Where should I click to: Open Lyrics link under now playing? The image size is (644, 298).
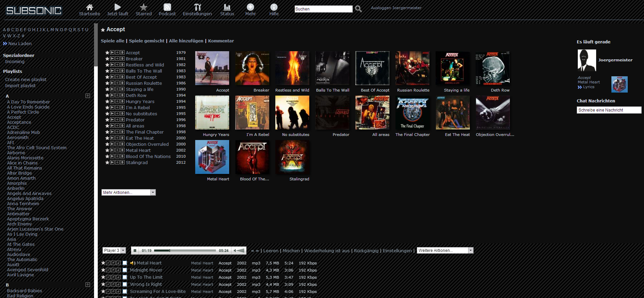point(589,87)
